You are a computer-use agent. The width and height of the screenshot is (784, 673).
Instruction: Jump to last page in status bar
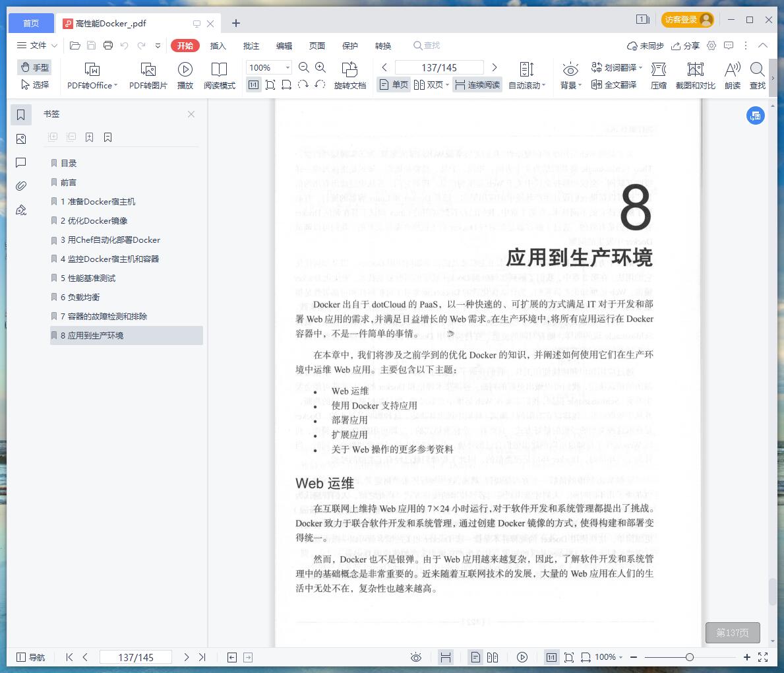pos(202,657)
